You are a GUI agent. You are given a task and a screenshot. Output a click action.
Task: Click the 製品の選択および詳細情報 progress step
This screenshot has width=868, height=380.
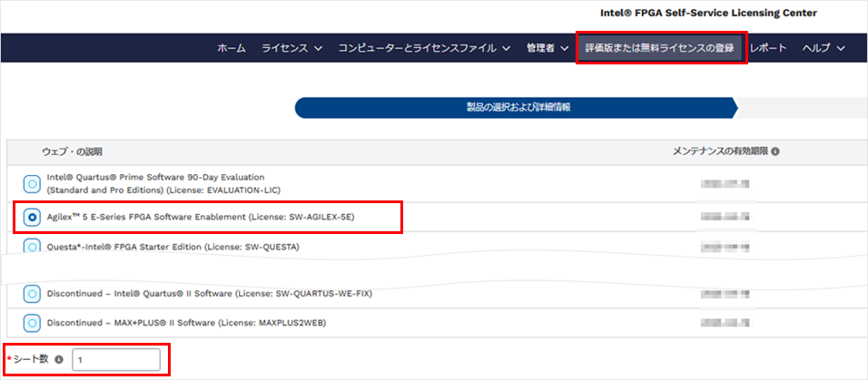[517, 107]
